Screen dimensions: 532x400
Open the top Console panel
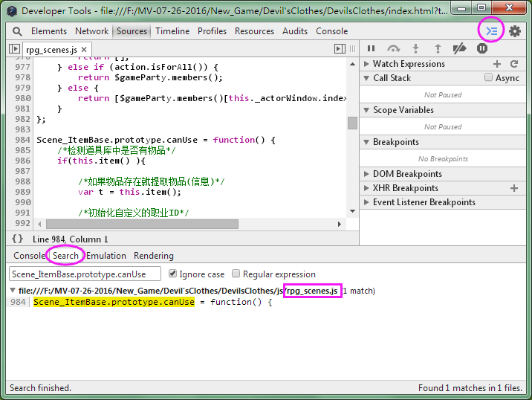pyautogui.click(x=332, y=31)
